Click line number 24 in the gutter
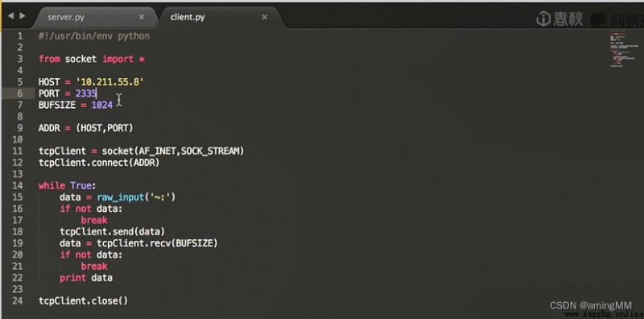 [17, 300]
